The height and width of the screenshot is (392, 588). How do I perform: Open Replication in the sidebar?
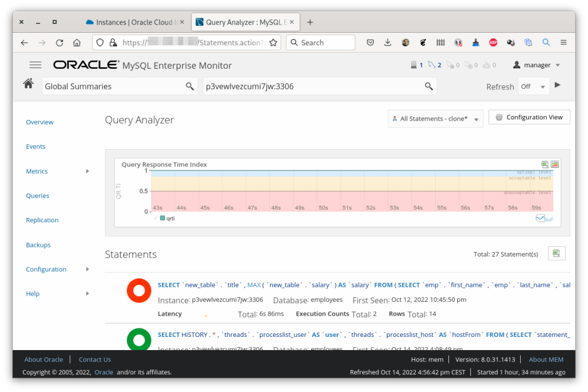pyautogui.click(x=42, y=220)
